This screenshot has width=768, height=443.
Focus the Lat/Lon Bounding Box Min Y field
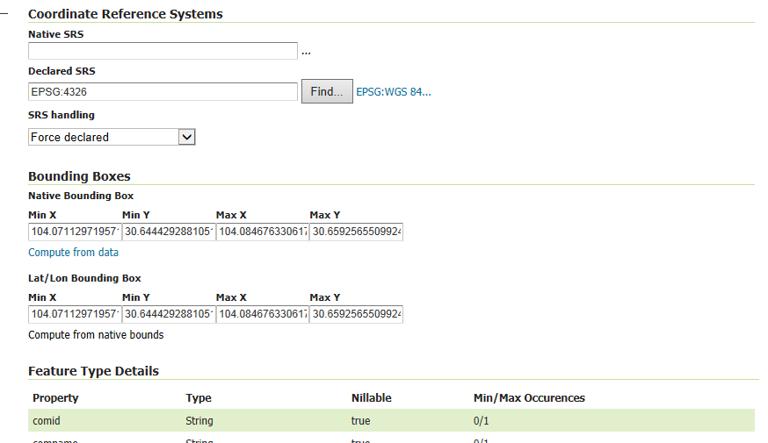tap(169, 314)
